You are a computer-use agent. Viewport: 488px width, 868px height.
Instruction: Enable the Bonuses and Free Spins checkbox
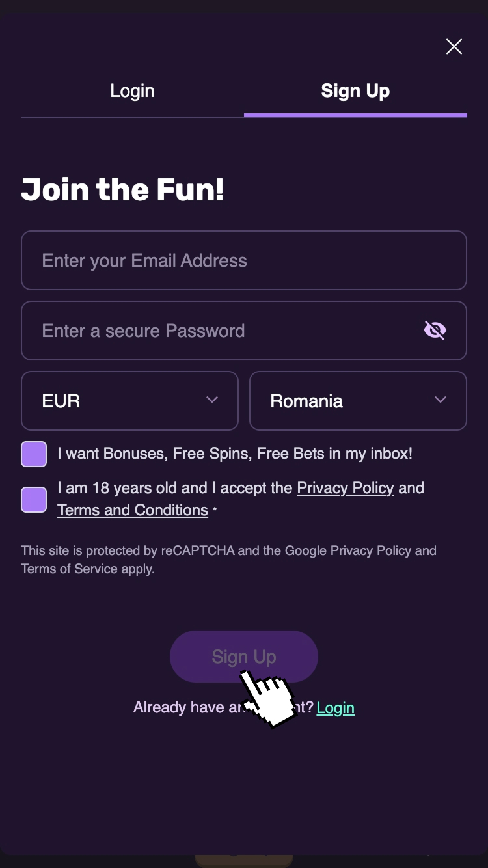pyautogui.click(x=34, y=454)
